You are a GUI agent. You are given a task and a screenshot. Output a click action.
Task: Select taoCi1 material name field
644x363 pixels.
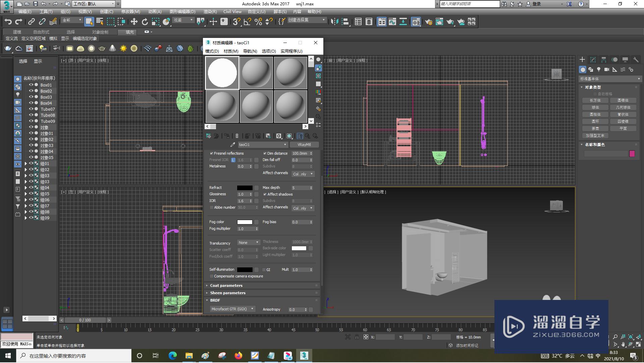[x=261, y=145]
